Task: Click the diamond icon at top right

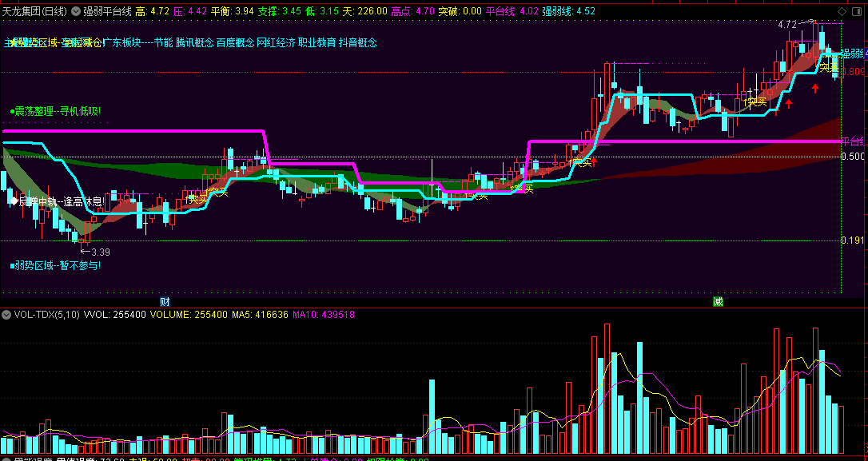Action: [x=842, y=11]
